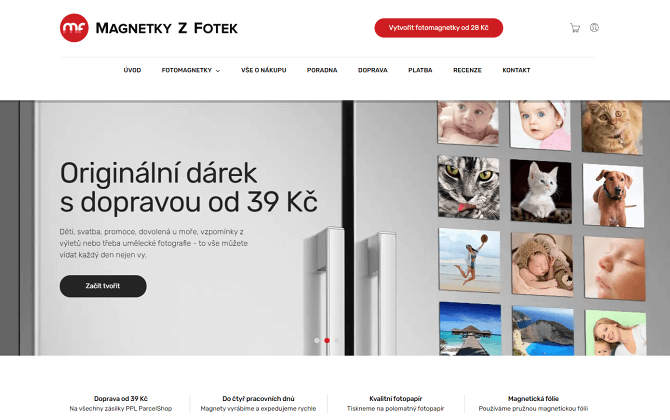Click Vytvořit fotomagnetky od 28 Kč button

pyautogui.click(x=438, y=28)
